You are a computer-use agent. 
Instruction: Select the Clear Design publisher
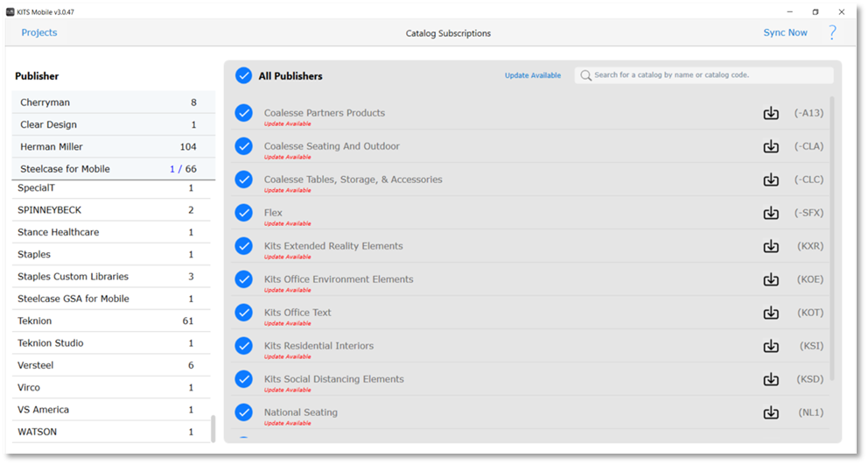[114, 124]
